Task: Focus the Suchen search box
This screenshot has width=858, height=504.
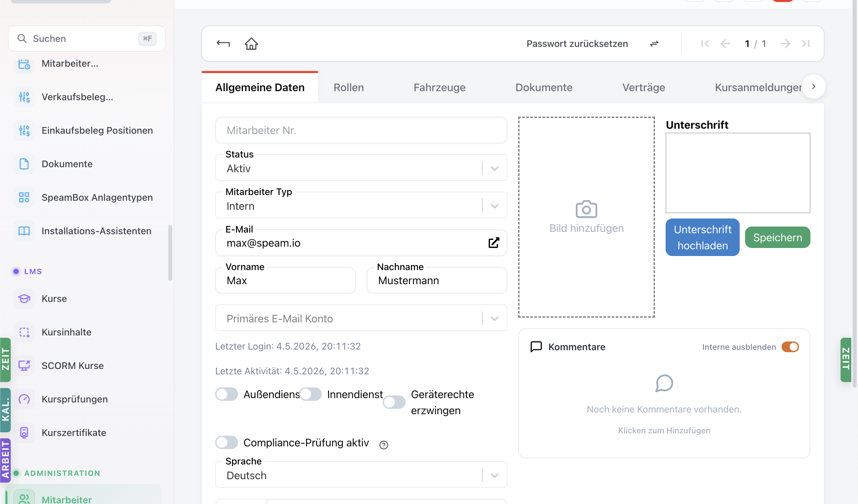Action: [87, 39]
